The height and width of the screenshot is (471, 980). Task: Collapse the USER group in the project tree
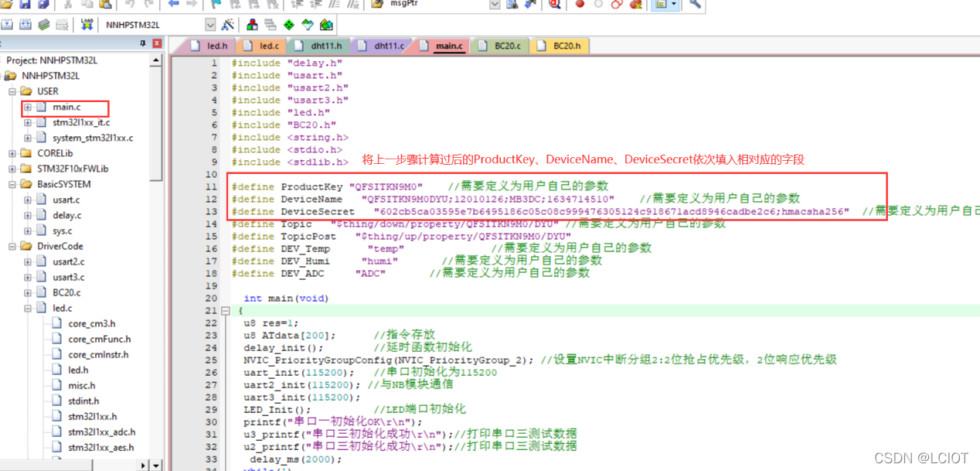(x=12, y=91)
